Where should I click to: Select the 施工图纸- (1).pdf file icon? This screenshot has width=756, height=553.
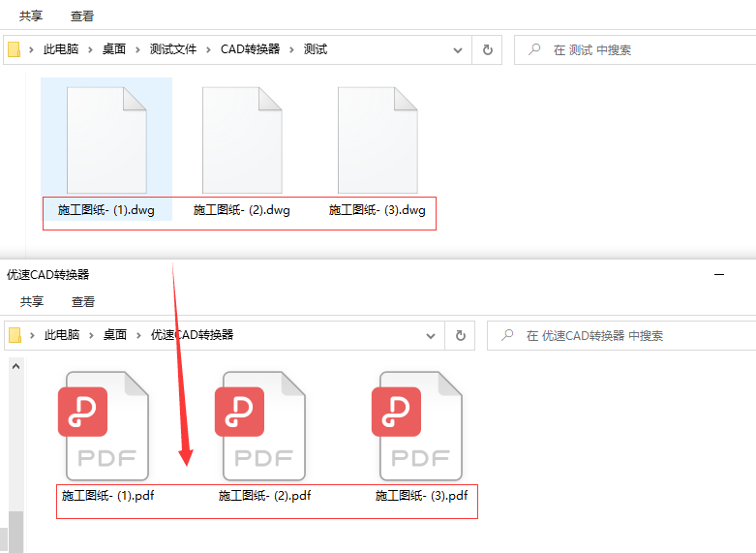pos(104,425)
